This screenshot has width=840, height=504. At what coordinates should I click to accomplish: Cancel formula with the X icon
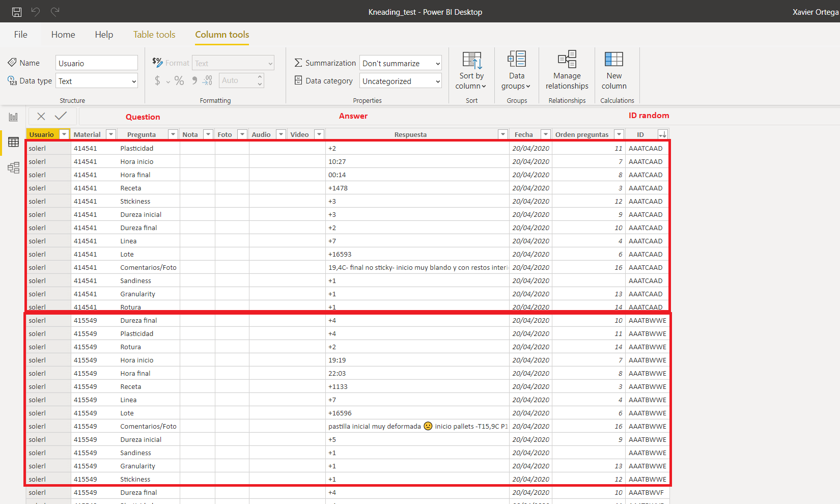pos(41,117)
